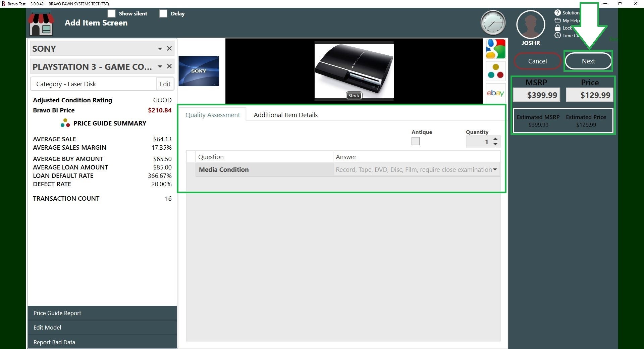Screen dimensions: 644x349
Task: Click the AVERAGE LOAN AMOUNT $85.00 value
Action: (x=162, y=167)
